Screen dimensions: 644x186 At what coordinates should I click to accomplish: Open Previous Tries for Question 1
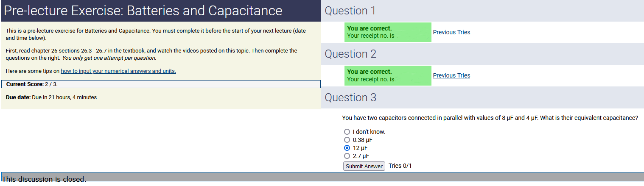[451, 32]
